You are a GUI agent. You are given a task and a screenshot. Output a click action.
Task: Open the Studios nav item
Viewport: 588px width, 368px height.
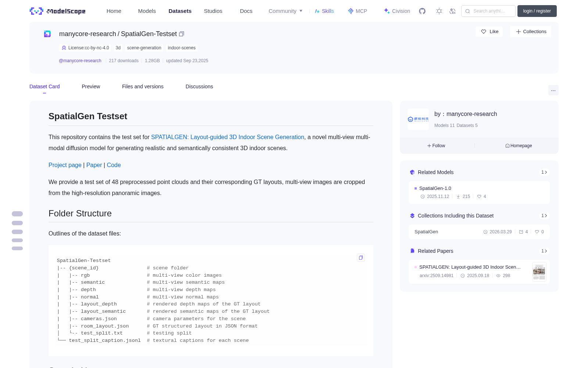click(x=213, y=11)
